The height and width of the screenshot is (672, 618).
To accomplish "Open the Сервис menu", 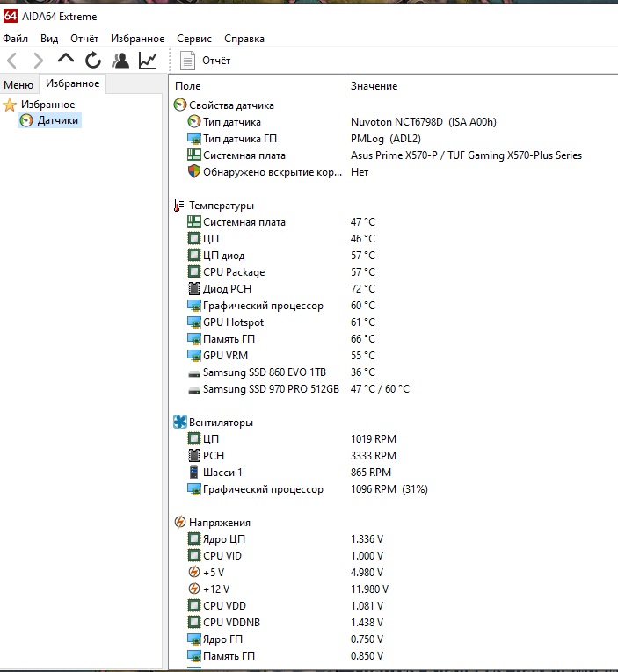I will tap(193, 39).
